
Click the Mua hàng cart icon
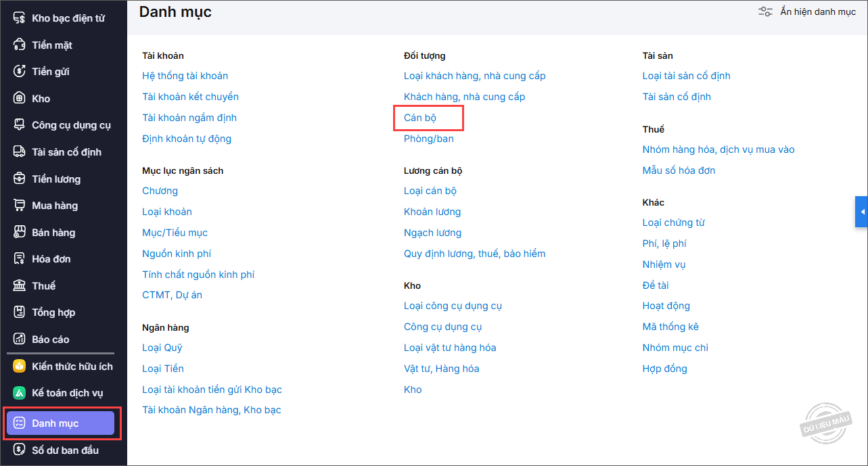pyautogui.click(x=20, y=206)
